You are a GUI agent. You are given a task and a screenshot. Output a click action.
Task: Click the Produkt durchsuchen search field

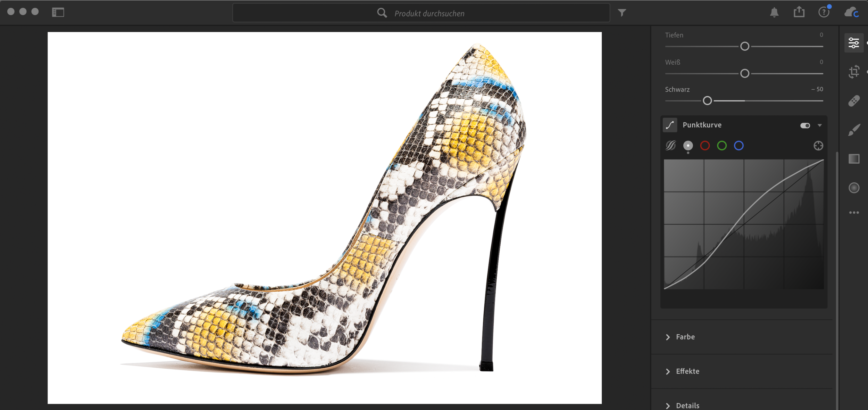[x=429, y=13]
